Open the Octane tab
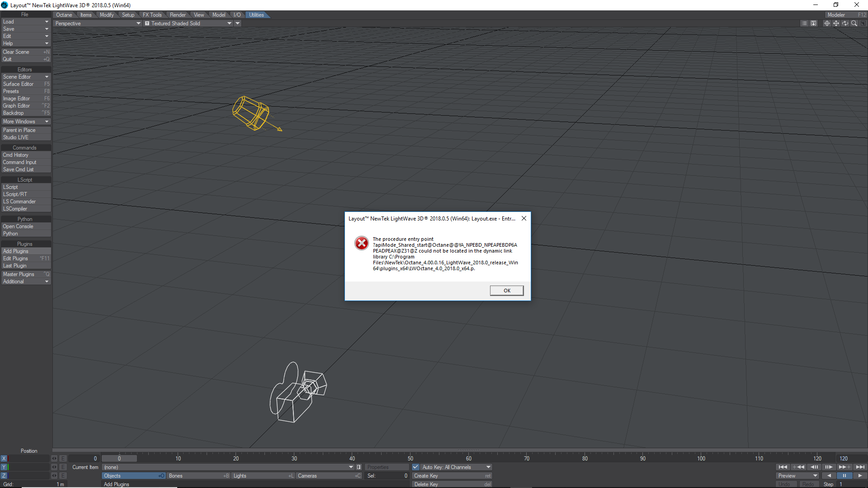The image size is (868, 488). click(x=64, y=15)
